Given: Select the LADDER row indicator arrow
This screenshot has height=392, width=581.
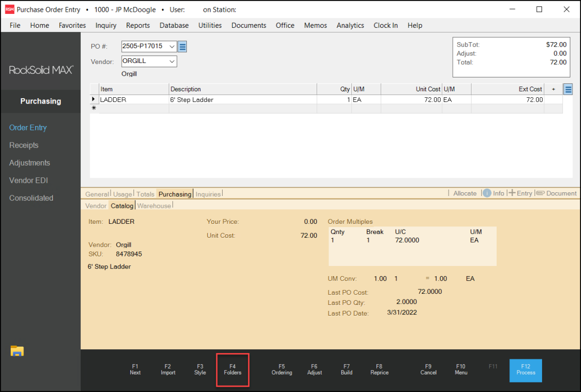Looking at the screenshot, I should click(94, 99).
